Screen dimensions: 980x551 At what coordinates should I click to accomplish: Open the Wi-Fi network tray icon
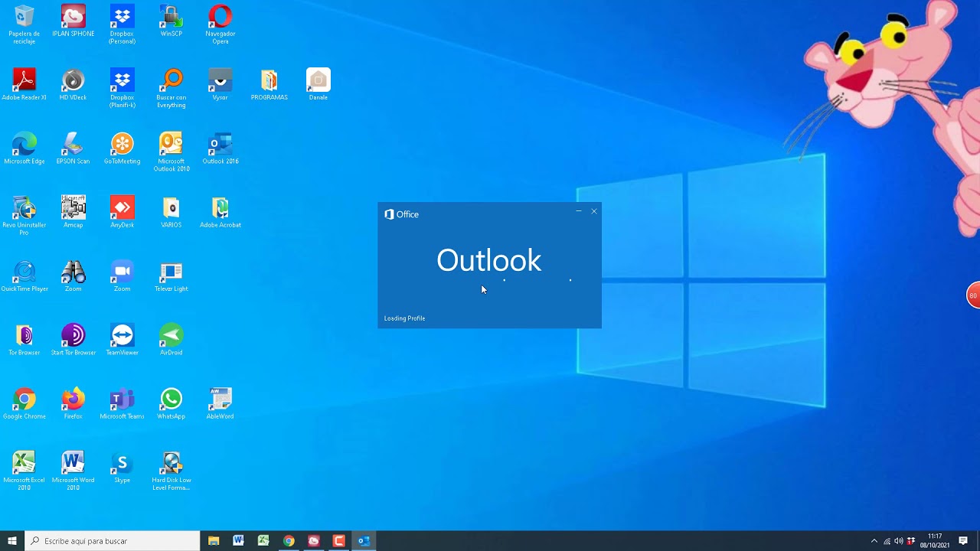coord(887,541)
